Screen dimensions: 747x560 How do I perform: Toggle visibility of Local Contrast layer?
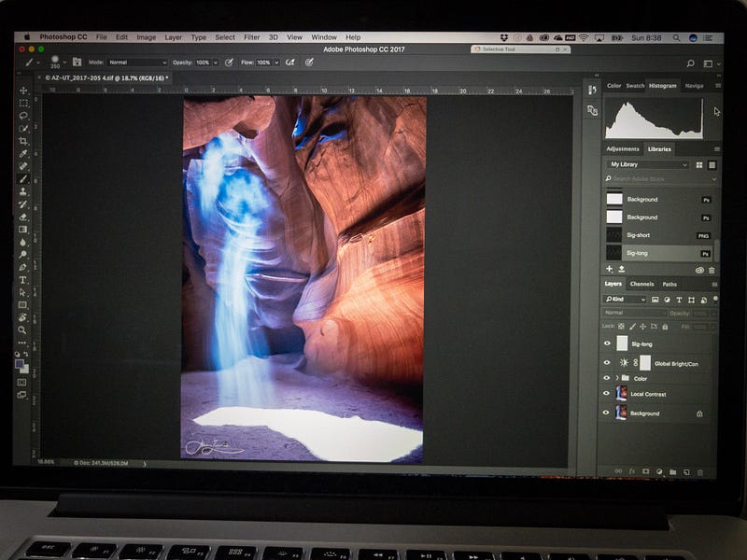(x=607, y=394)
